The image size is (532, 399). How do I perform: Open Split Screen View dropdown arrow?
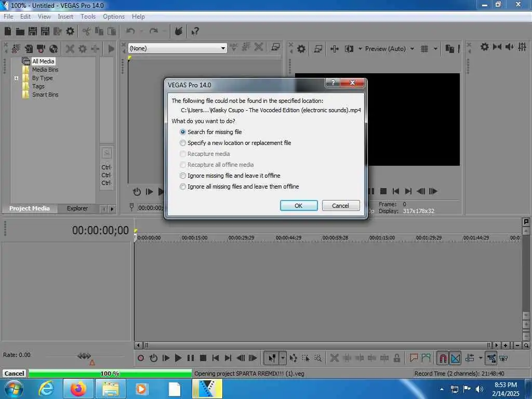pyautogui.click(x=360, y=49)
